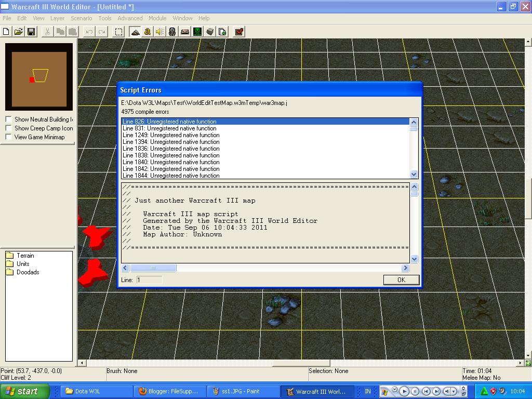Open the Advanced menu
Viewport: 532px width, 399px height.
pos(130,18)
